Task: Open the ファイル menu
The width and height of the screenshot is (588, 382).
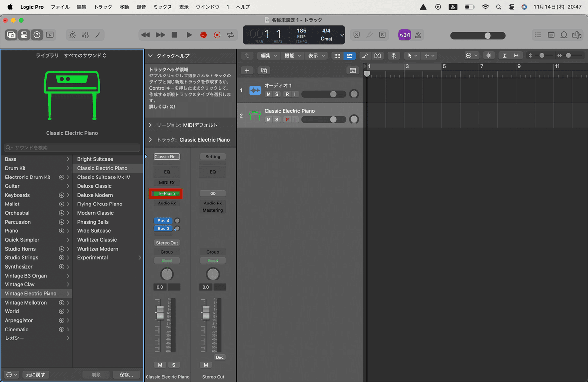Action: click(60, 7)
